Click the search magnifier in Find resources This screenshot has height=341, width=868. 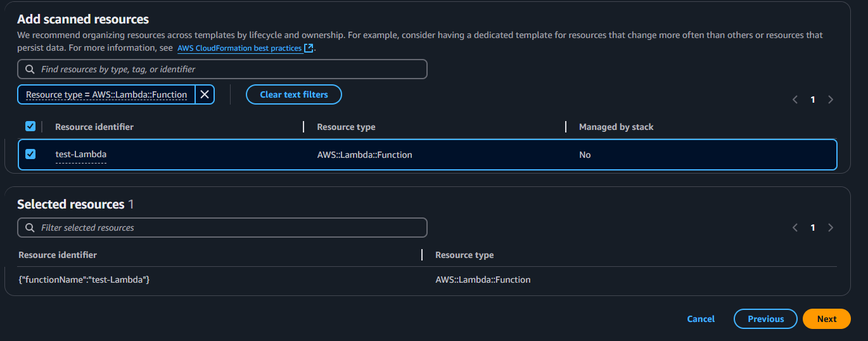(x=30, y=69)
